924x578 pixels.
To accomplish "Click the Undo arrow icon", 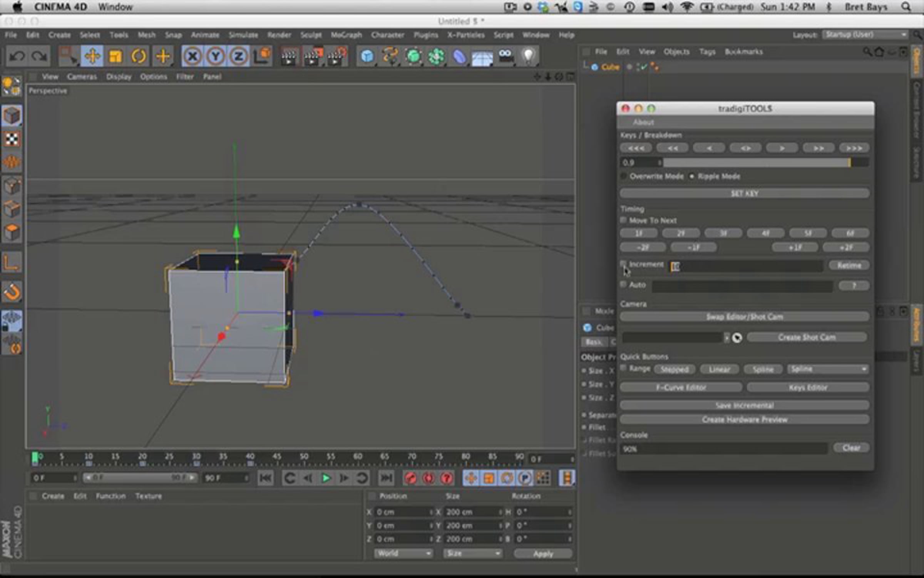I will [17, 56].
